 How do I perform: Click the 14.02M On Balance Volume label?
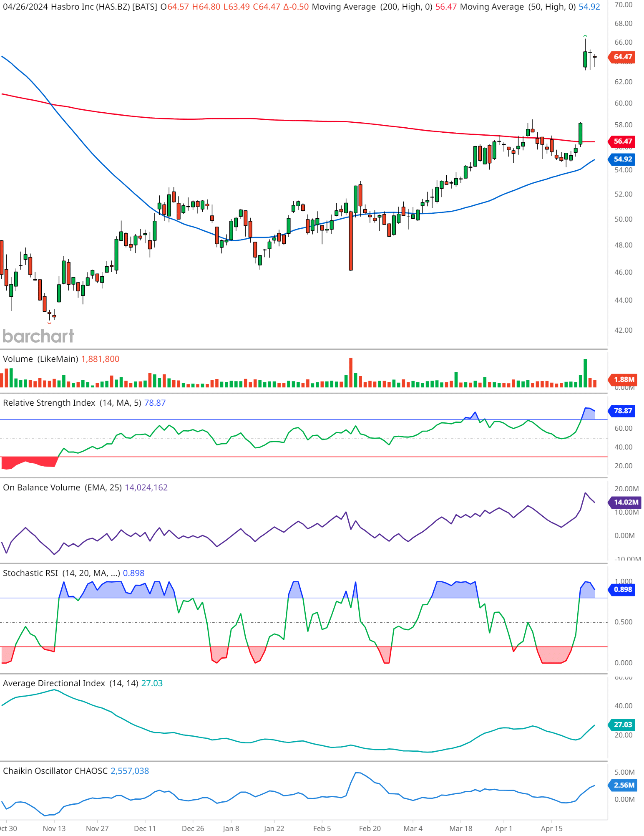(x=625, y=502)
